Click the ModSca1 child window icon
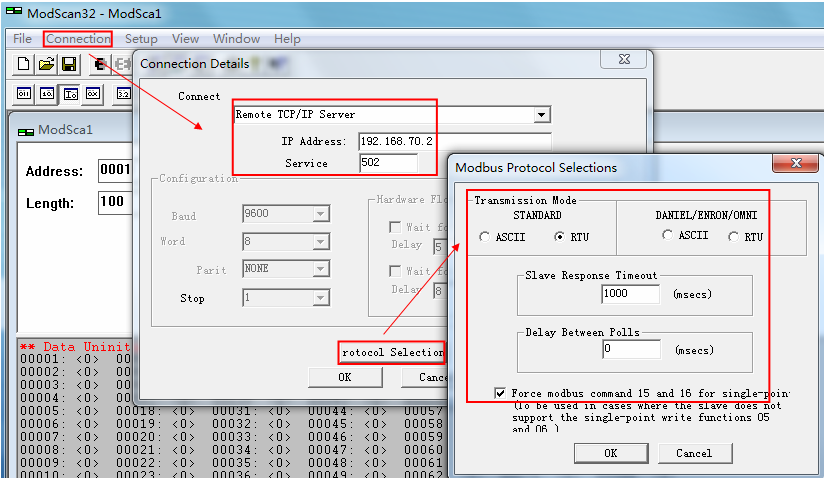The width and height of the screenshot is (824, 480). coord(25,131)
